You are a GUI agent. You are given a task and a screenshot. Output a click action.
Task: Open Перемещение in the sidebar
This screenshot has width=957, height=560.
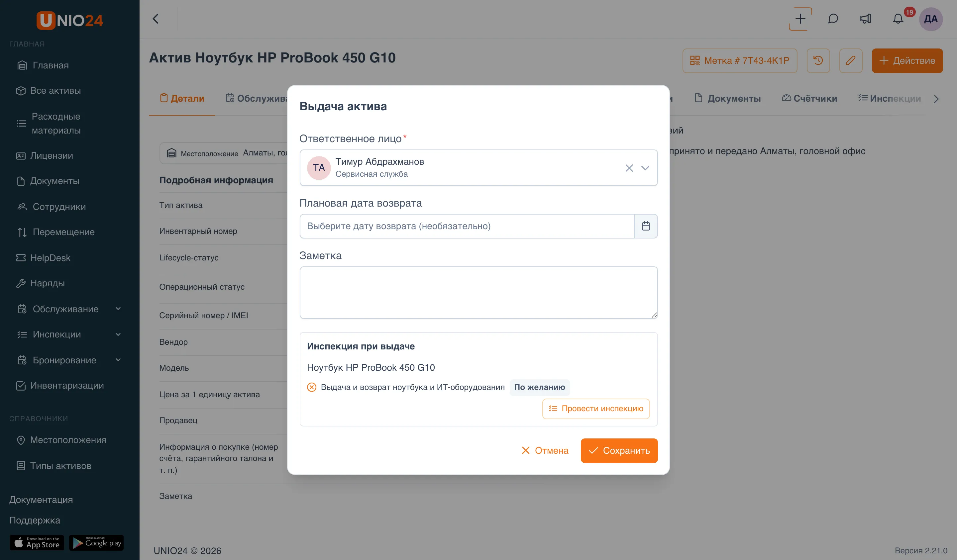point(56,232)
